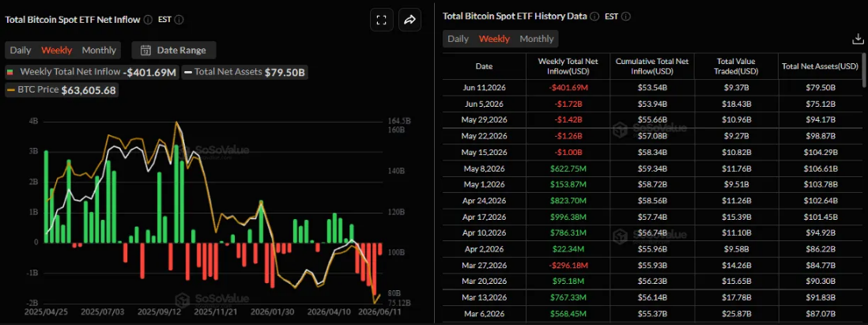This screenshot has height=325, width=868.
Task: Click the $106.61B total net assets cell
Action: [x=821, y=168]
